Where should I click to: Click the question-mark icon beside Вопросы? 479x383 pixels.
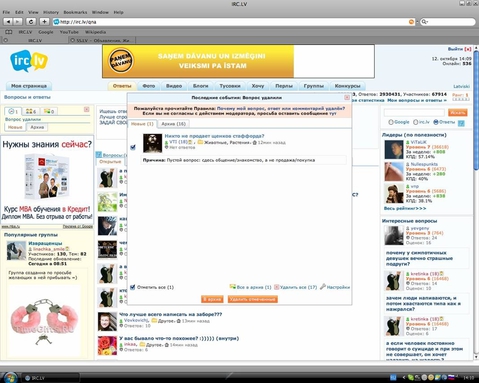coord(99,154)
